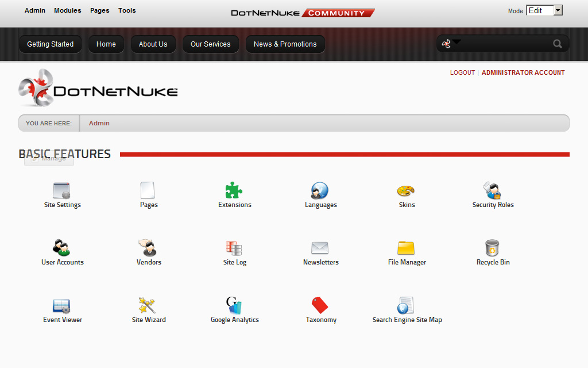Image resolution: width=588 pixels, height=368 pixels.
Task: Open the Recycle Bin icon
Action: (492, 248)
